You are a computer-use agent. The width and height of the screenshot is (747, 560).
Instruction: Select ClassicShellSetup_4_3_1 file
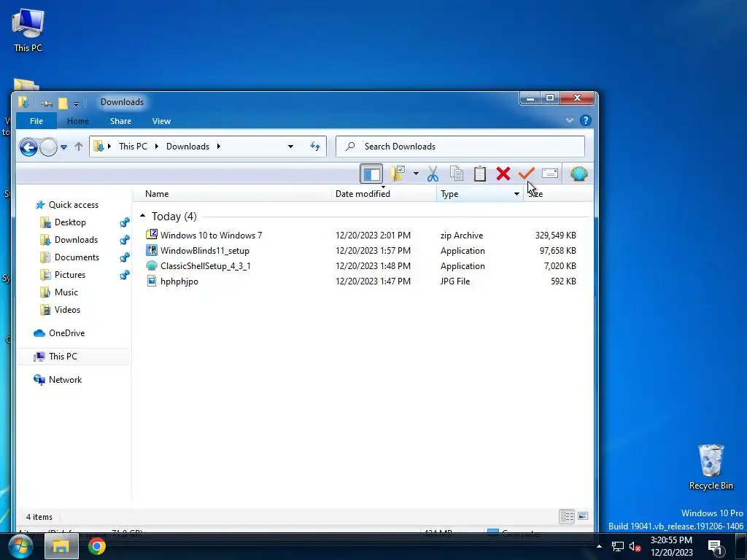coord(361,265)
